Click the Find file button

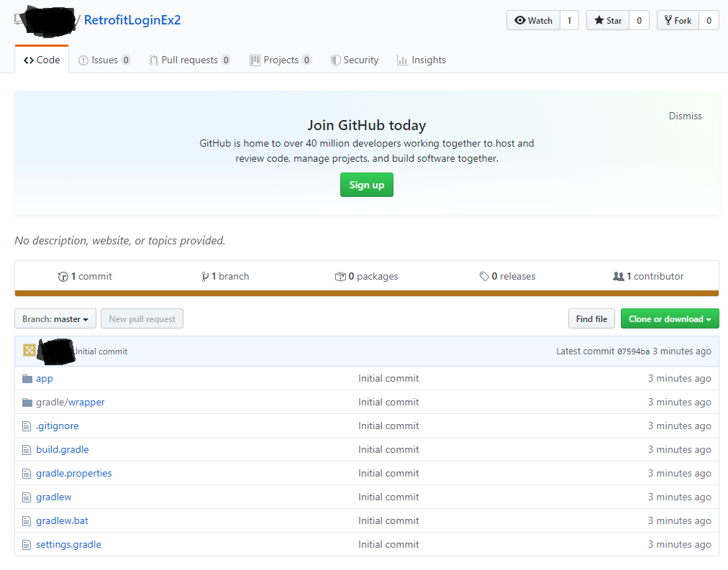point(591,318)
